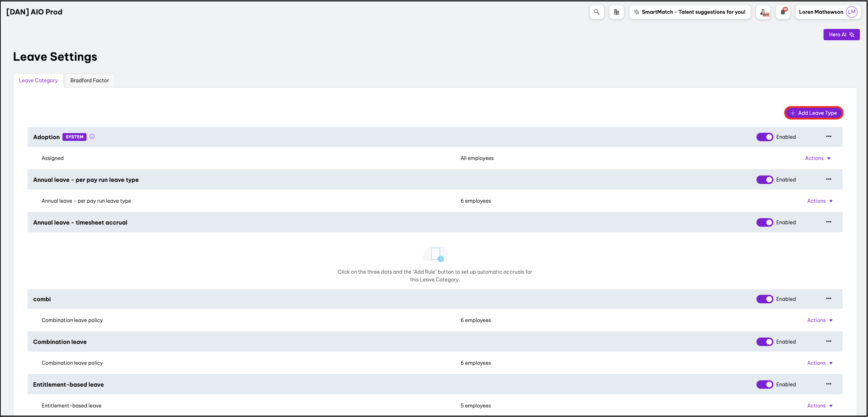Viewport: 868px width, 417px height.
Task: Open three-dots menu for Entitlement-based leave
Action: click(x=828, y=384)
